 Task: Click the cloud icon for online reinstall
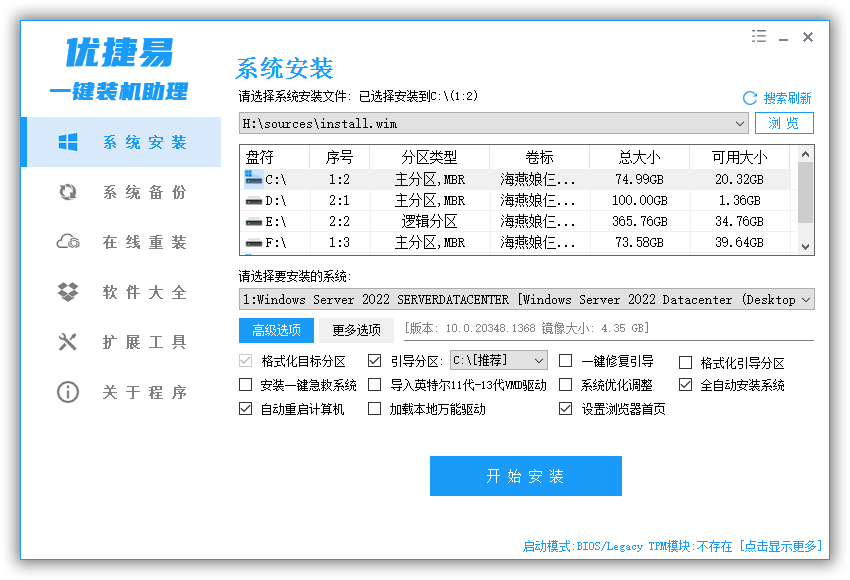(x=68, y=242)
